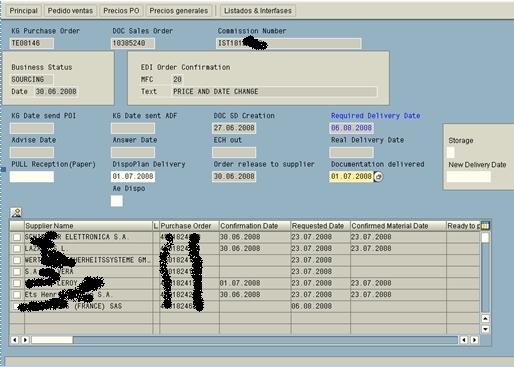Click the Purchase Order column header
Image resolution: width=514 pixels, height=367 pixels.
point(189,226)
